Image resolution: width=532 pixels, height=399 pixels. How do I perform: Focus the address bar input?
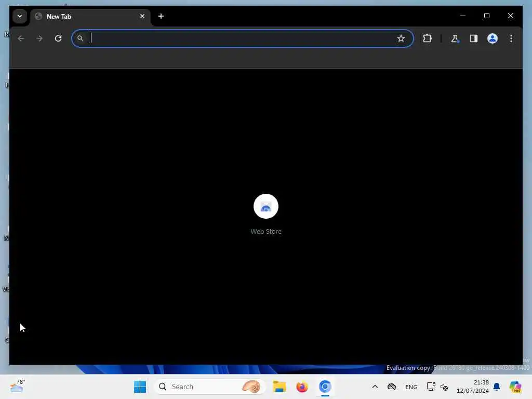(x=242, y=38)
